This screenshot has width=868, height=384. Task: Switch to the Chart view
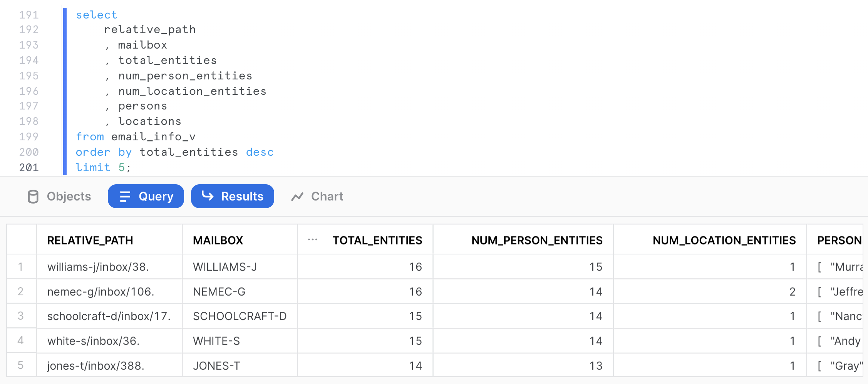(x=327, y=197)
